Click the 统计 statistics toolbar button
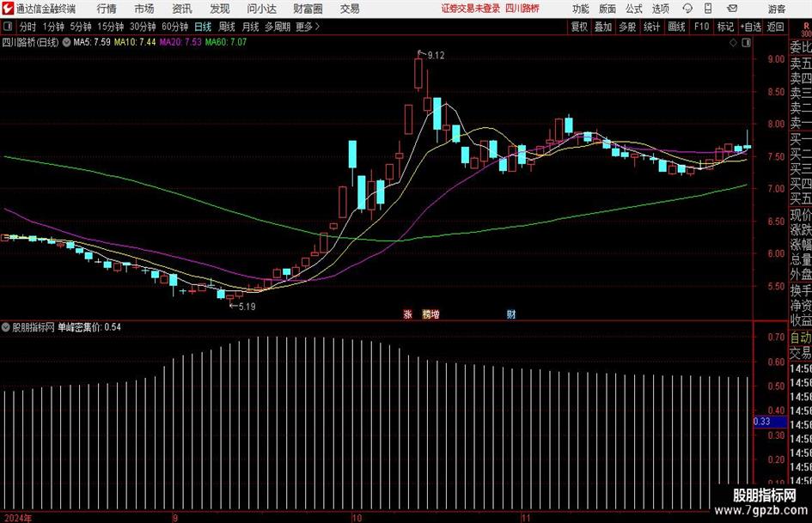This screenshot has width=812, height=523. (x=652, y=27)
